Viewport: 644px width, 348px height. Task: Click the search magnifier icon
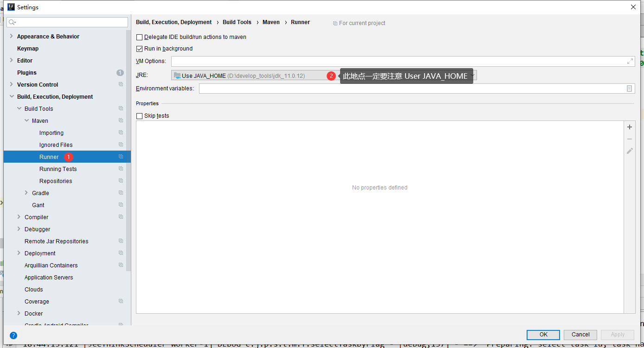12,22
